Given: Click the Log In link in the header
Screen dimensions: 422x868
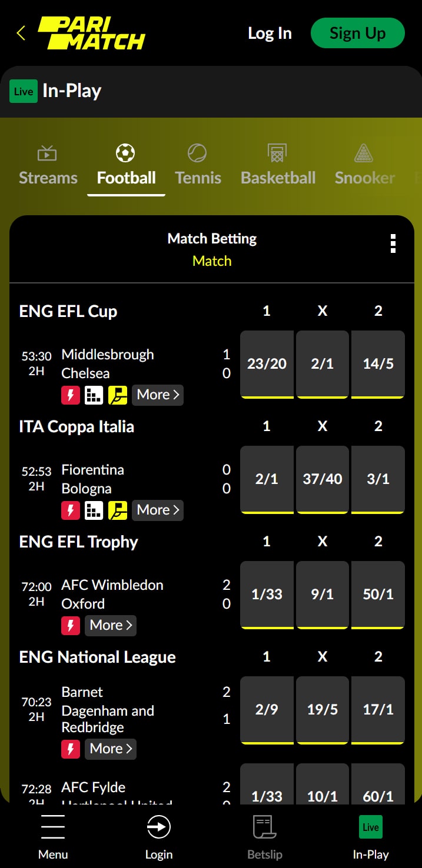Looking at the screenshot, I should pyautogui.click(x=270, y=33).
